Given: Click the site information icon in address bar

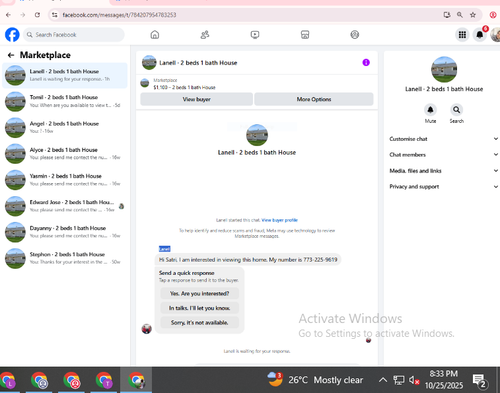Looking at the screenshot, I should 55,15.
